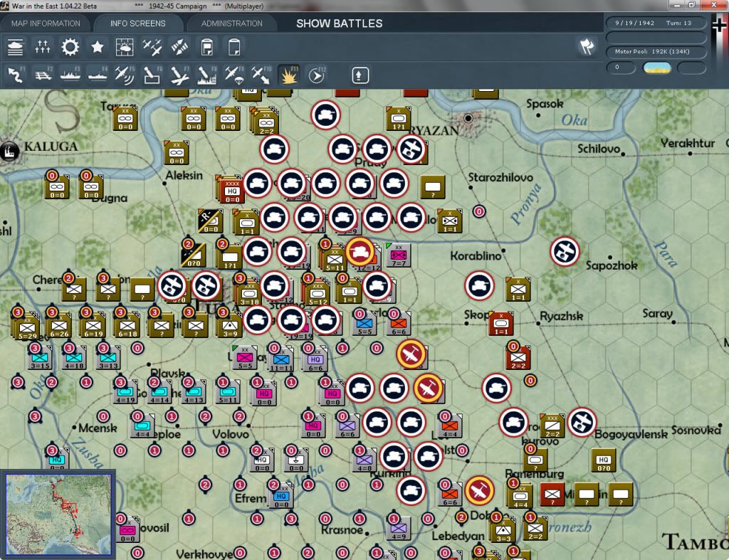Open the air doctrine planes icon
This screenshot has height=560, width=729.
(x=152, y=47)
